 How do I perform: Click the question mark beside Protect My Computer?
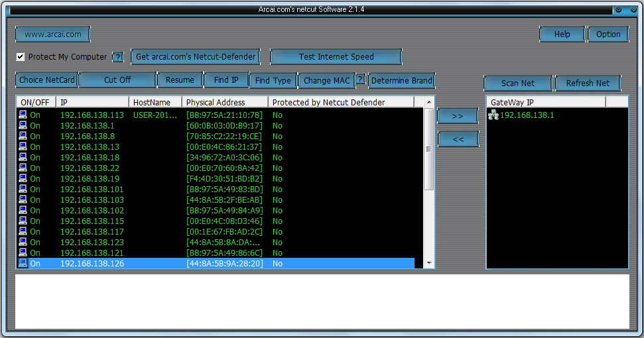click(x=118, y=58)
